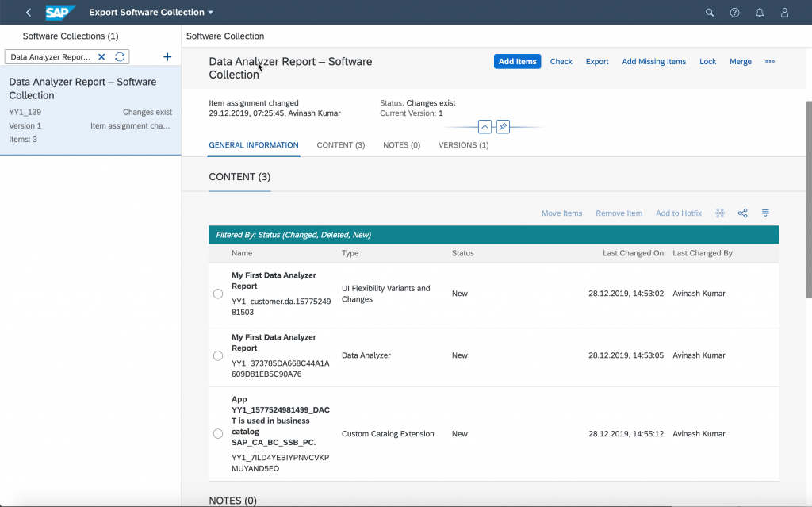Screen dimensions: 812x507
Task: Switch to the Content (3) tab
Action: tap(341, 145)
